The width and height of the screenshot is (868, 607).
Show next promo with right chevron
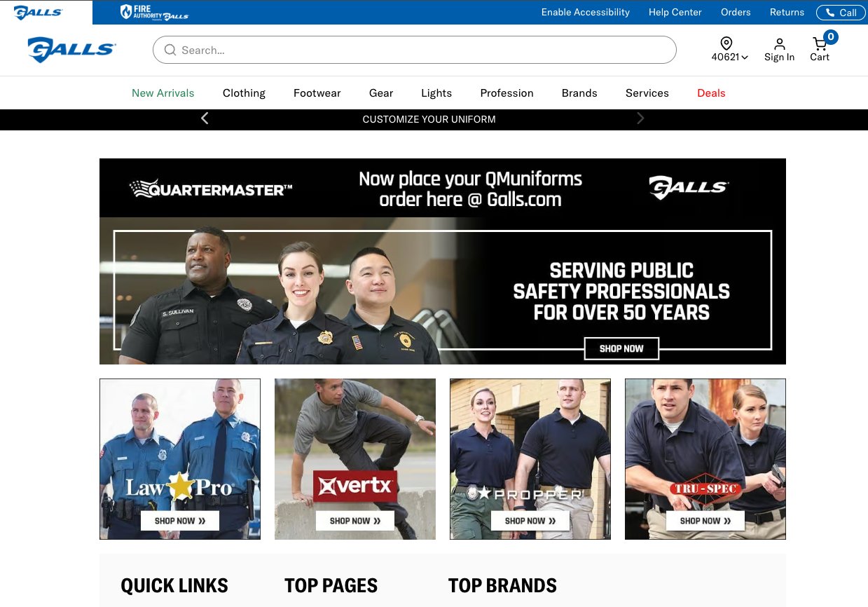(640, 118)
